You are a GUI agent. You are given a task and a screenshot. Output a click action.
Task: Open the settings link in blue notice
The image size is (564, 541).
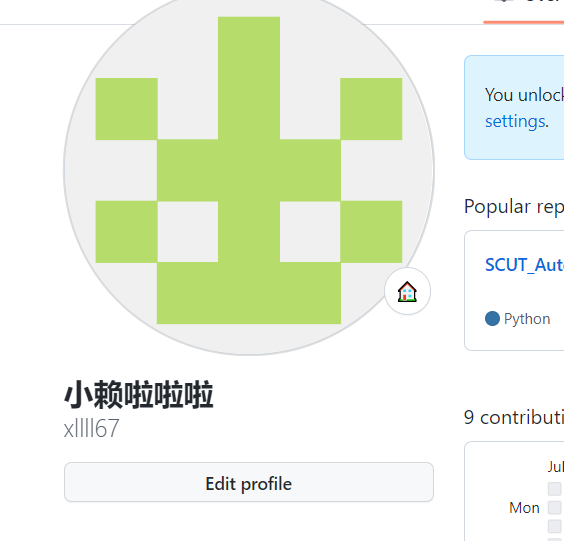pyautogui.click(x=516, y=121)
